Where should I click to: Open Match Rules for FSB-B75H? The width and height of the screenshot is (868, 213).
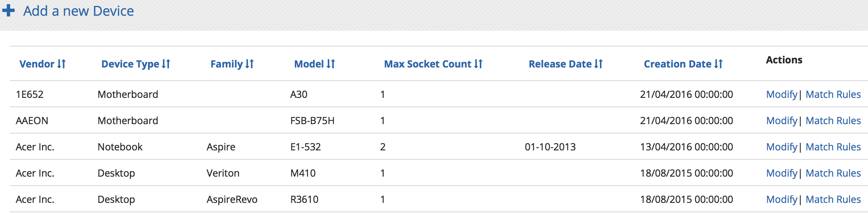click(833, 121)
